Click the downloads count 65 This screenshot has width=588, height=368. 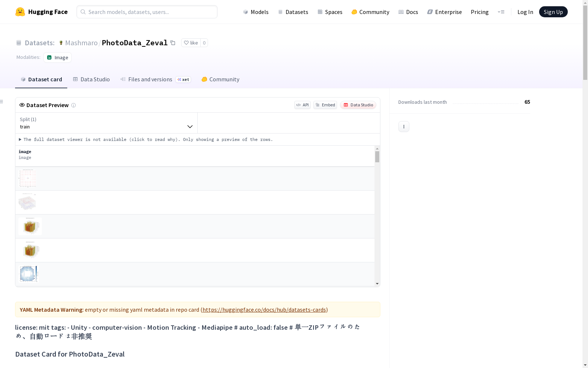pyautogui.click(x=527, y=102)
